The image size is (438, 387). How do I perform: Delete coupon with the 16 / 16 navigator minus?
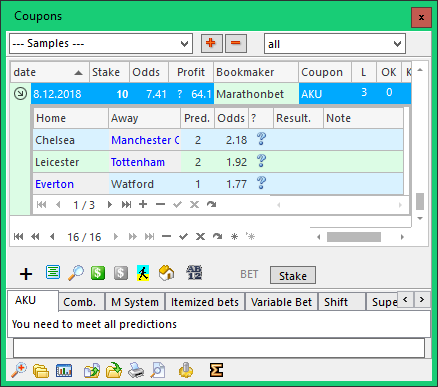[166, 237]
